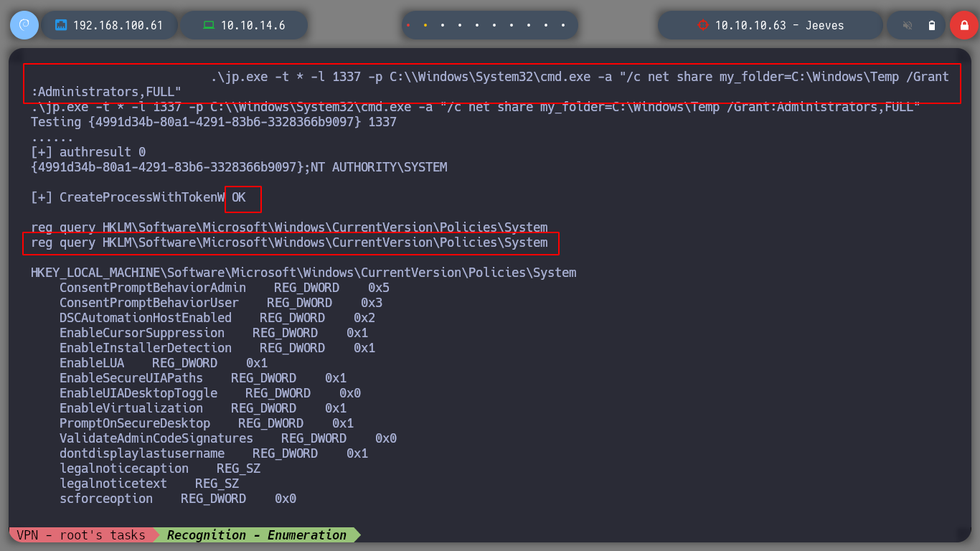Click the ConsentPromptBehaviorAdmin registry value
The width and height of the screenshot is (980, 551).
(x=225, y=288)
